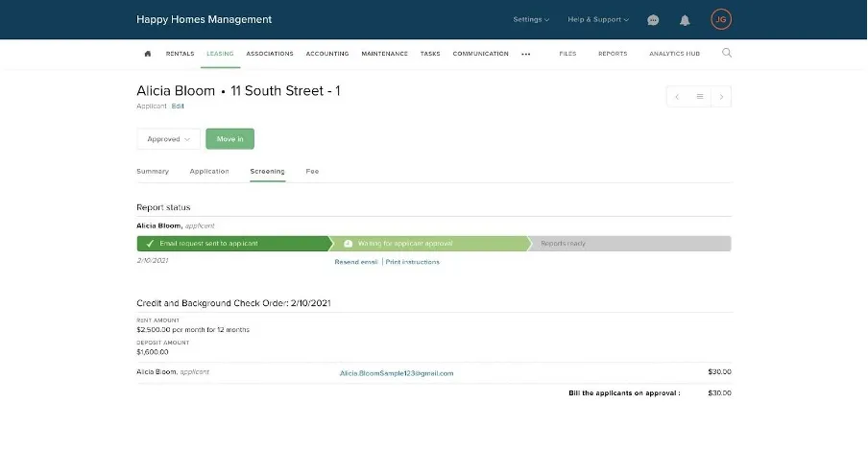Screen dimensions: 868x474
Task: Switch to the Fee tab
Action: (x=312, y=172)
